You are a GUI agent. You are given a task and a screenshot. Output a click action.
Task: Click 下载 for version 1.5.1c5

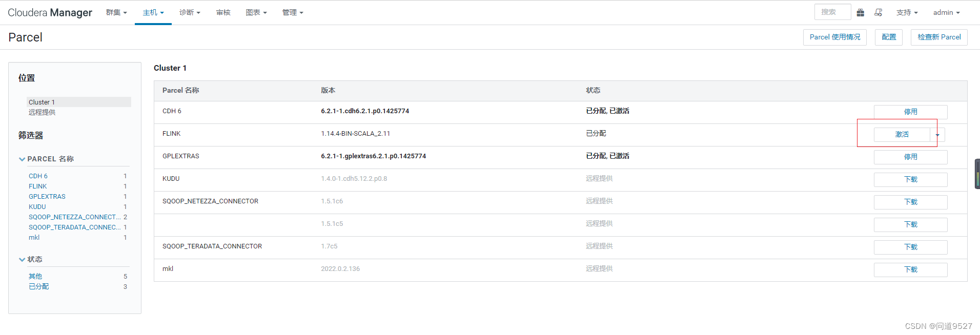point(910,224)
